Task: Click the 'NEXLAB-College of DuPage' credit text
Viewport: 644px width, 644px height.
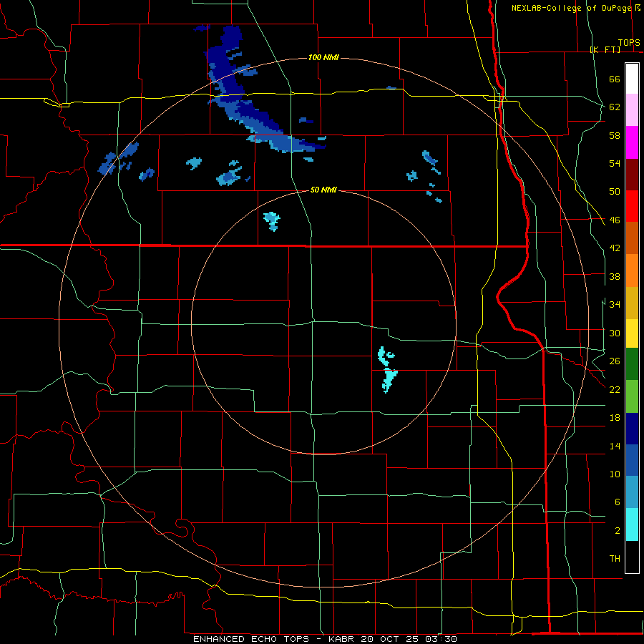Action: click(x=572, y=8)
